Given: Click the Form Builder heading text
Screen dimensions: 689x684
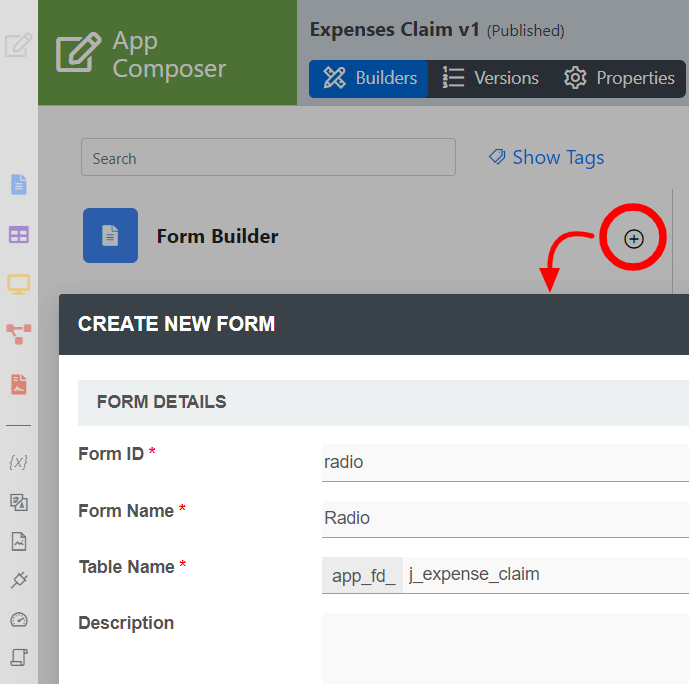Looking at the screenshot, I should (218, 236).
